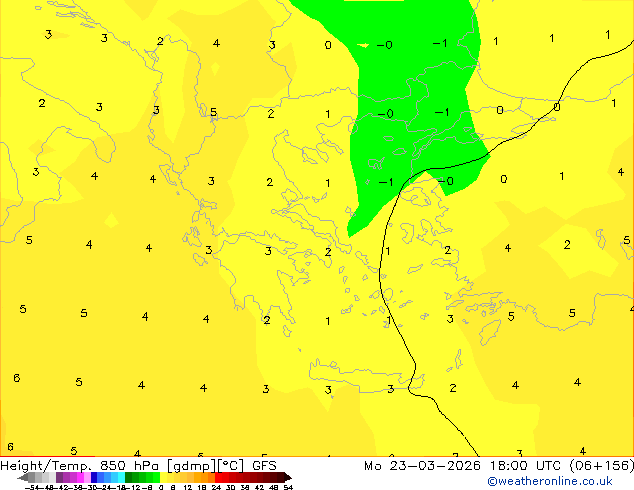The image size is (634, 490).
Task: Click the '(06+156)' forecast run text
Action: [x=602, y=466]
